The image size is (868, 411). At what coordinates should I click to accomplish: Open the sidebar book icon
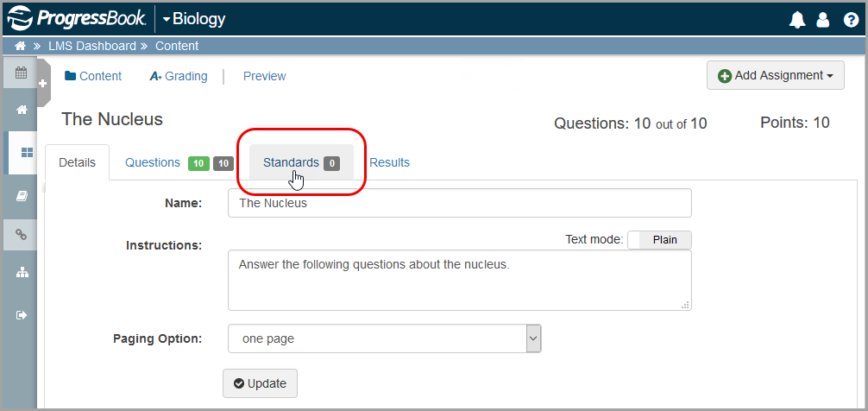[21, 196]
